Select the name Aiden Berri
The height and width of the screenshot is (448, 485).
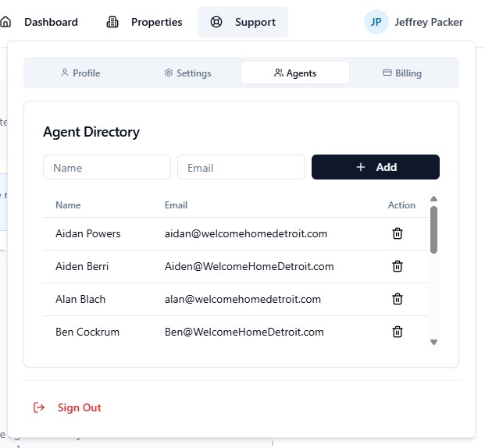(82, 266)
